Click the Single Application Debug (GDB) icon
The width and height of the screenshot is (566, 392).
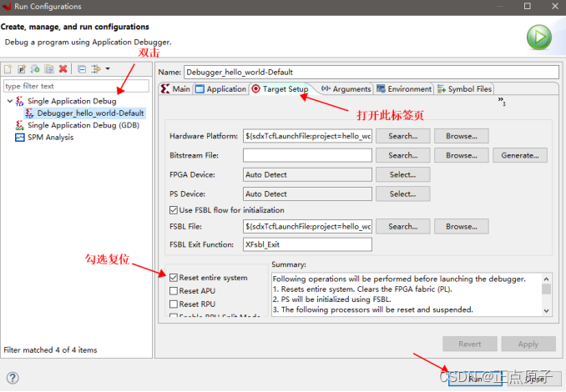[x=20, y=125]
